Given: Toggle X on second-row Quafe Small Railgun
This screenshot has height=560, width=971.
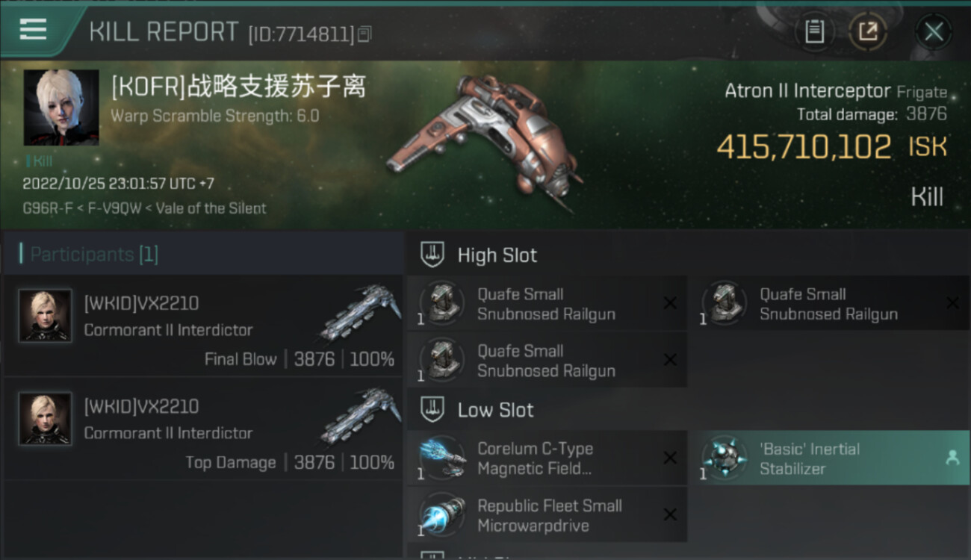Looking at the screenshot, I should coord(670,360).
